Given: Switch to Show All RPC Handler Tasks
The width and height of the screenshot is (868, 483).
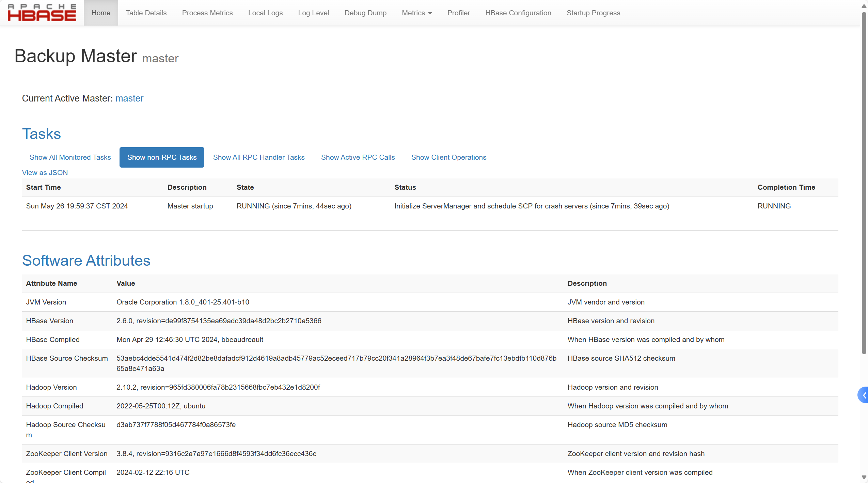Looking at the screenshot, I should tap(259, 157).
